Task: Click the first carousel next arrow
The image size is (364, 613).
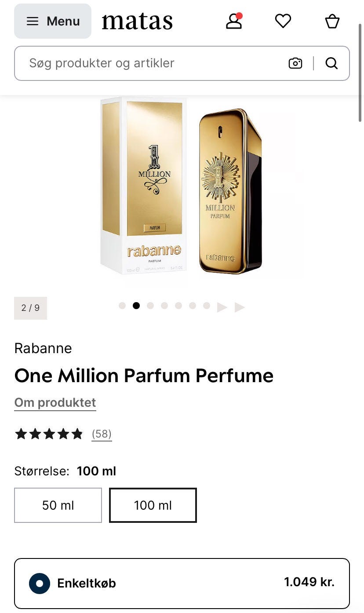Action: click(x=222, y=307)
